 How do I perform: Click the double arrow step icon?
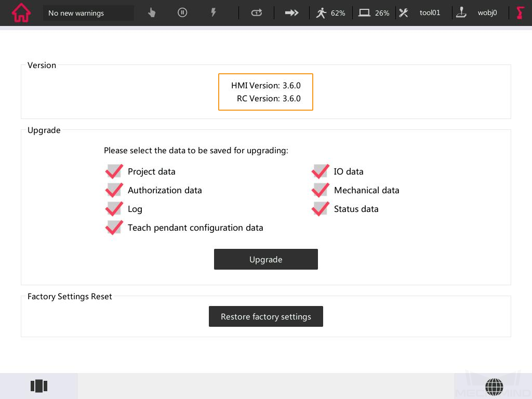(x=292, y=13)
